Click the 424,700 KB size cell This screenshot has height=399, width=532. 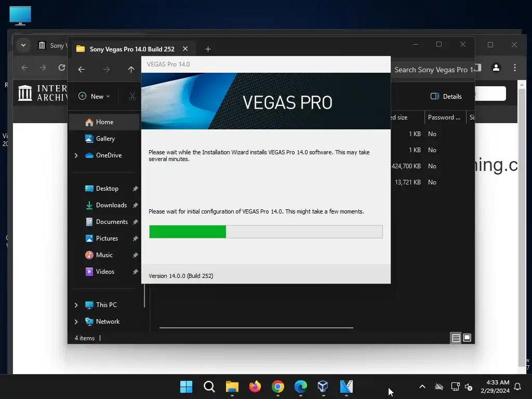[x=406, y=166]
